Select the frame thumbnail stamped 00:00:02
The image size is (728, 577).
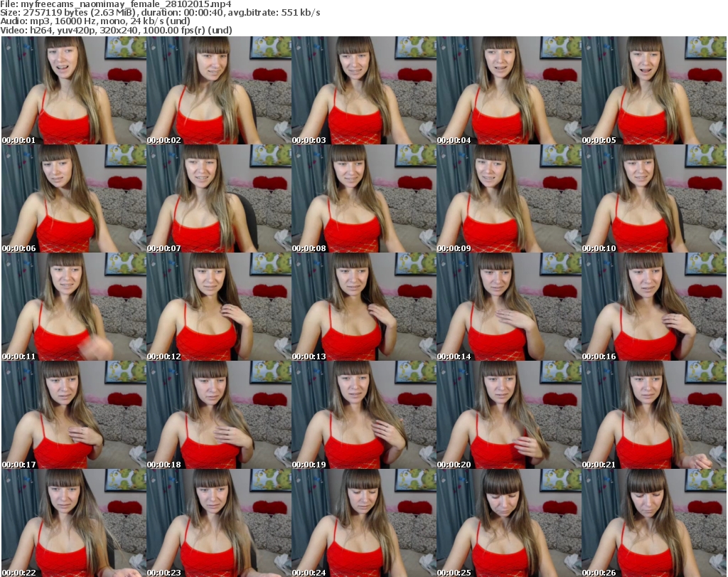[x=219, y=90]
